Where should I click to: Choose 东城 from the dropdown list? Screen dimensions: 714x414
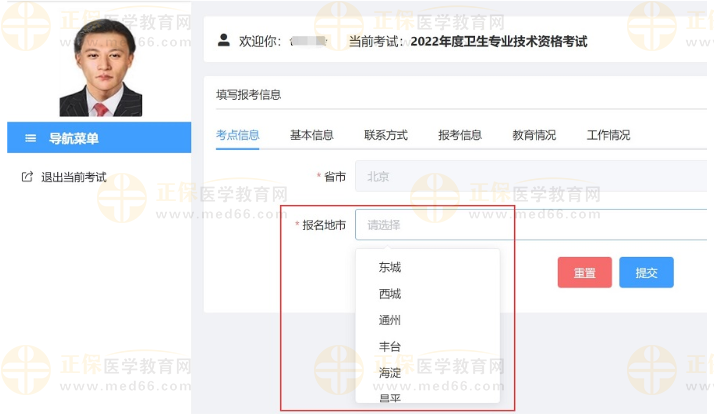(x=390, y=267)
